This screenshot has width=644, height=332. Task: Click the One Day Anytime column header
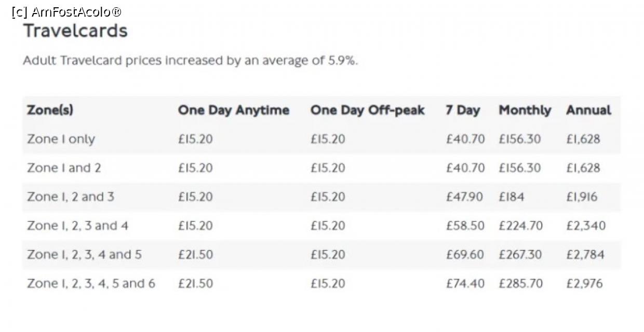pos(234,110)
